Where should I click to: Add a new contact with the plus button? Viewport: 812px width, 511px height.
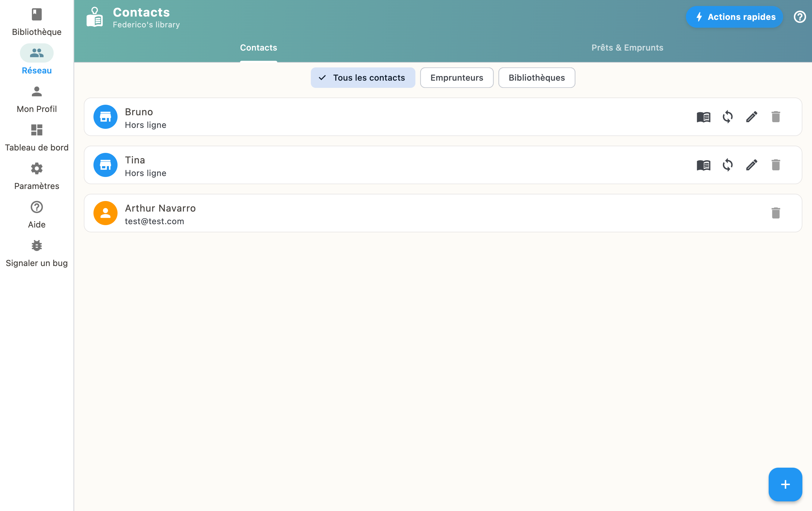[x=785, y=484]
